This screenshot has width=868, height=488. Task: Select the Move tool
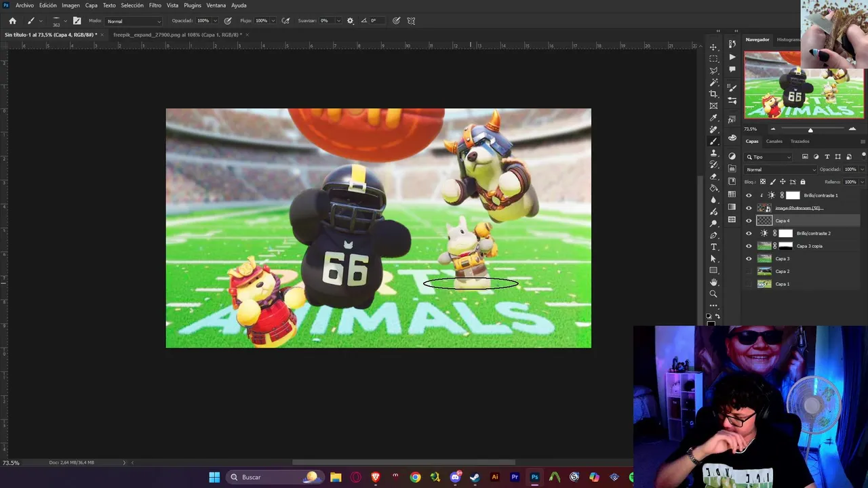pyautogui.click(x=713, y=47)
